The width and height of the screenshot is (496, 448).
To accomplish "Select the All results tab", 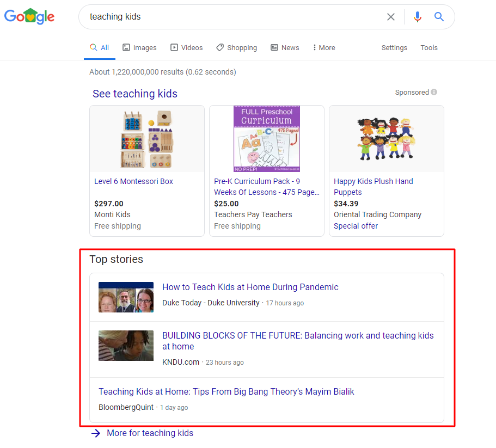I will 99,48.
